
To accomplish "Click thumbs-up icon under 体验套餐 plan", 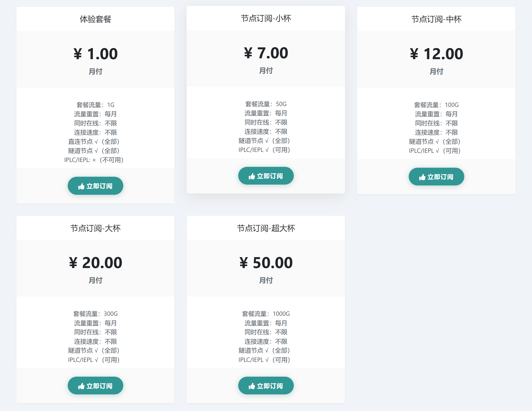I will (x=81, y=186).
